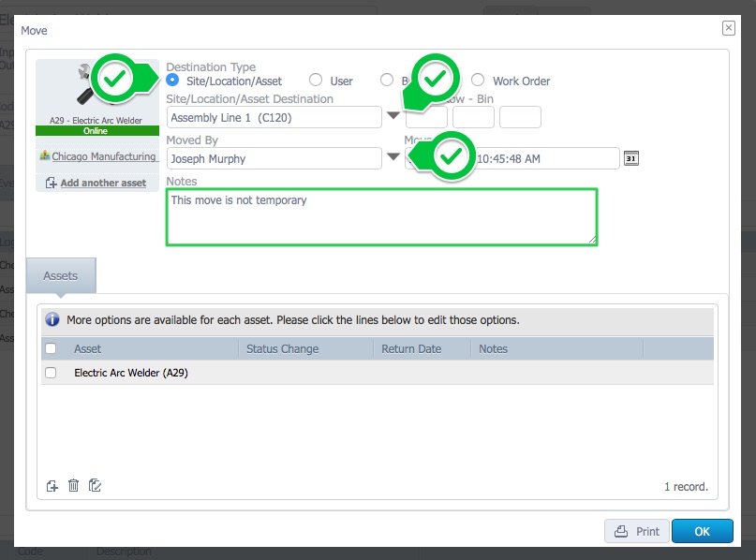
Task: Toggle the select-all checkbox in Asset header
Action: click(52, 348)
